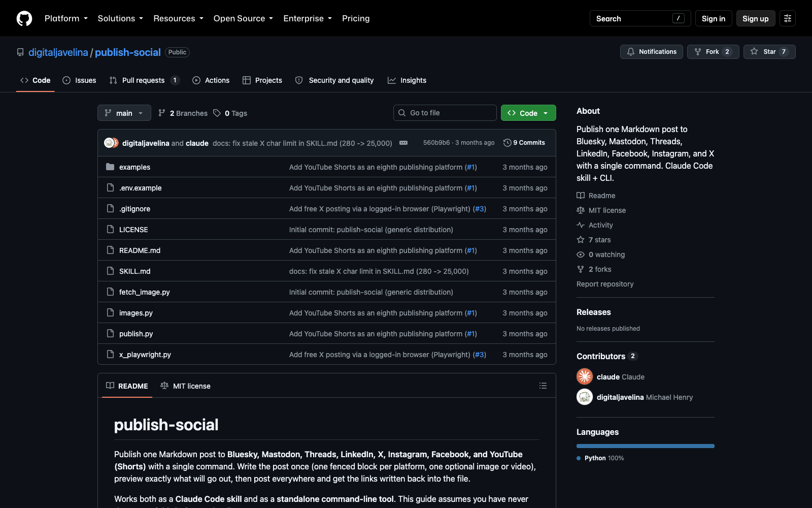Screen dimensions: 812x508
Task: Open the 2 Branches link
Action: click(183, 113)
